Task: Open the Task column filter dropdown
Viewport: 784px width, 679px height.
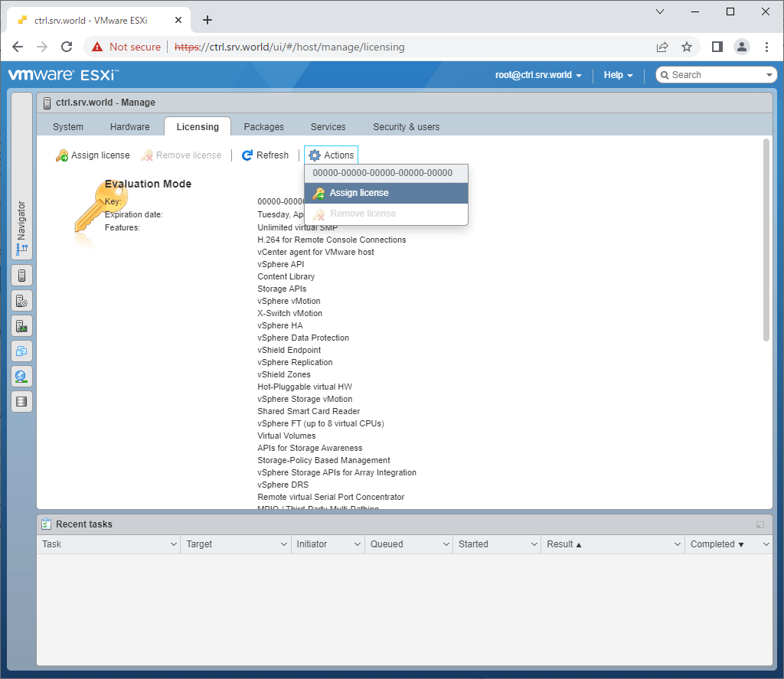Action: (174, 544)
